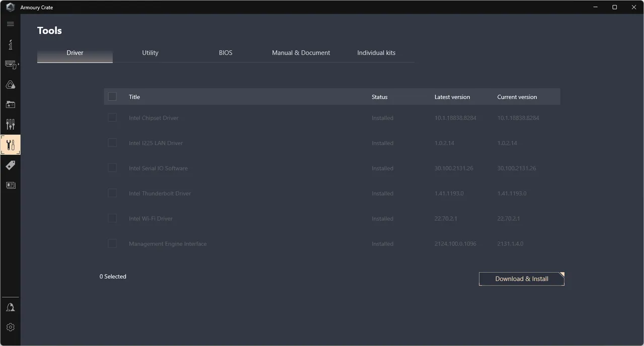The height and width of the screenshot is (346, 644).
Task: Click the Tools page heading
Action: coord(49,31)
